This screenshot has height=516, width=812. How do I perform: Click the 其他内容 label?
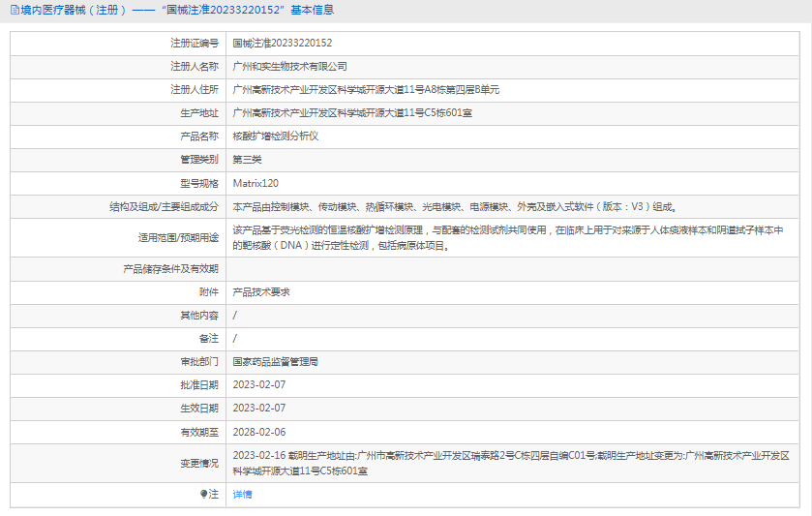point(199,316)
